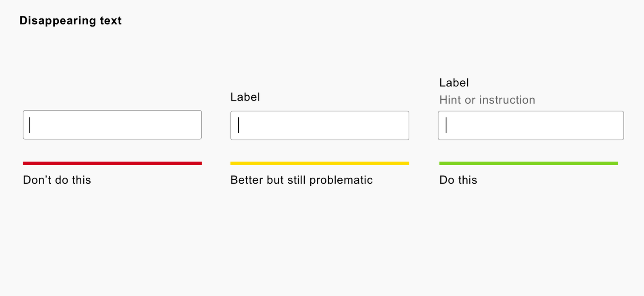This screenshot has width=644, height=296.
Task: Click the text cursor in the right field
Action: tap(446, 125)
